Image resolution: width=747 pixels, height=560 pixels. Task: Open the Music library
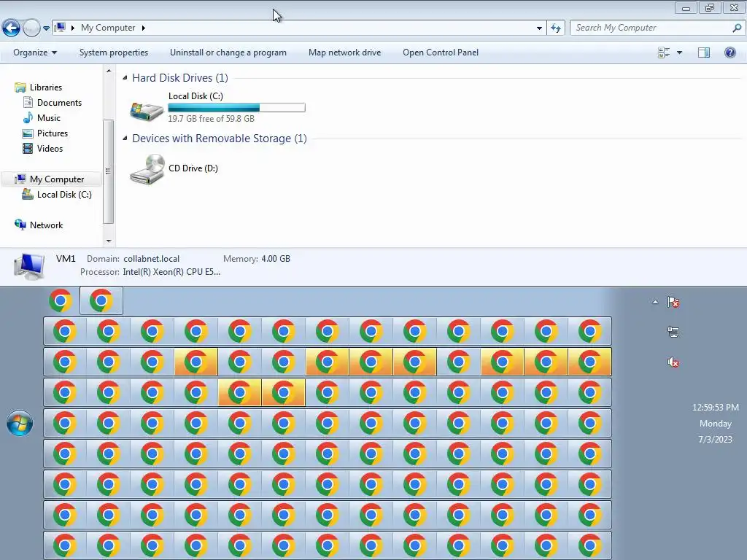(49, 117)
